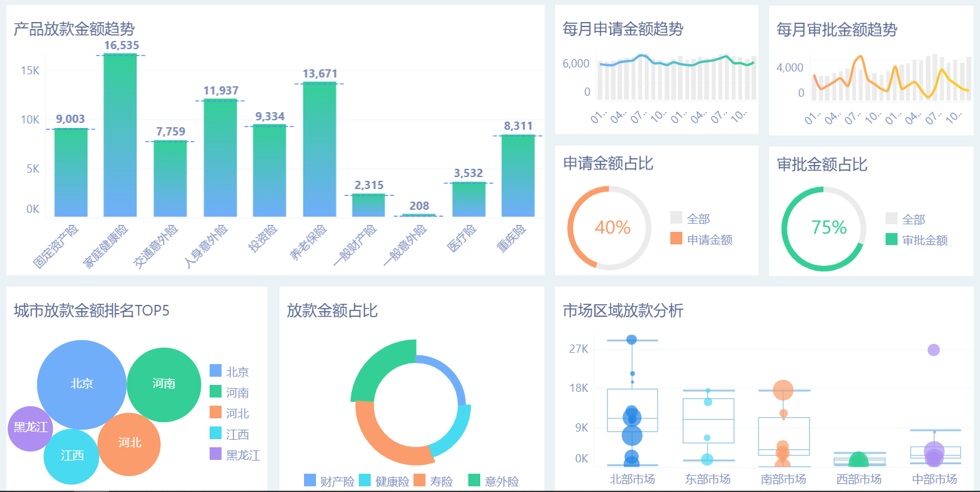Screen dimensions: 980x492
Task: Select the large orange bubble in 南部市场
Action: [783, 390]
